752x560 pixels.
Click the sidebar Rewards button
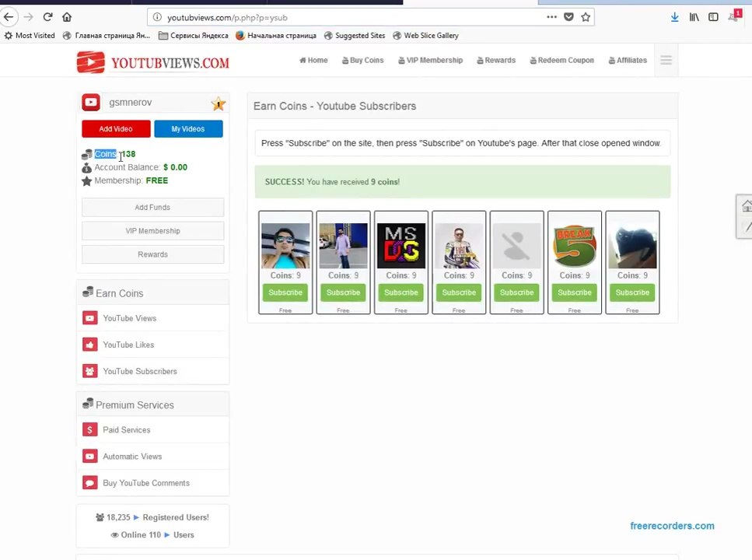pyautogui.click(x=152, y=254)
